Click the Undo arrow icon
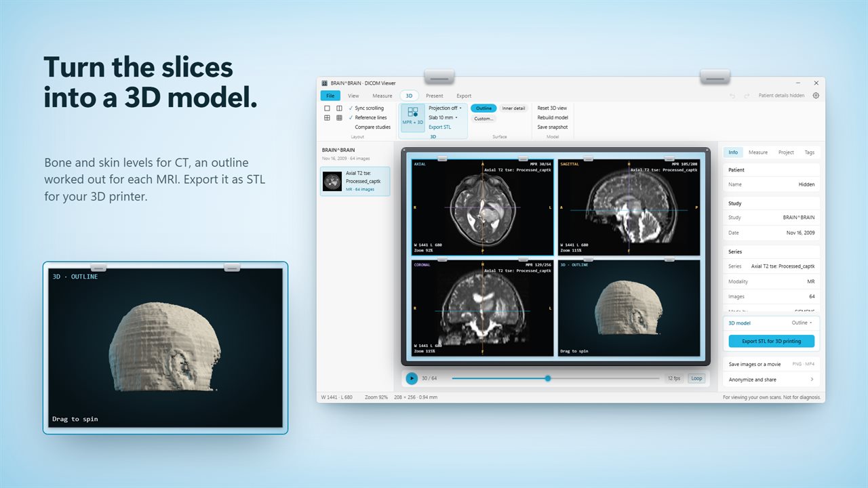Image resolution: width=868 pixels, height=488 pixels. click(x=732, y=96)
